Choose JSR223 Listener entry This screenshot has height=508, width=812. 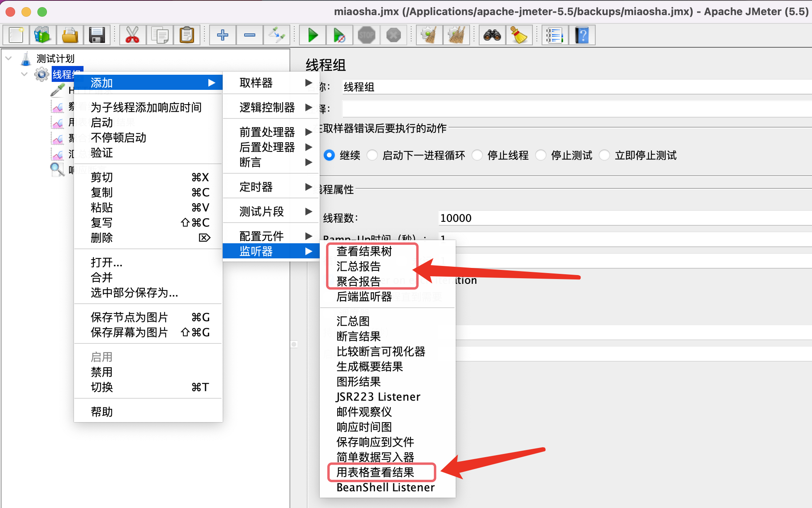378,397
